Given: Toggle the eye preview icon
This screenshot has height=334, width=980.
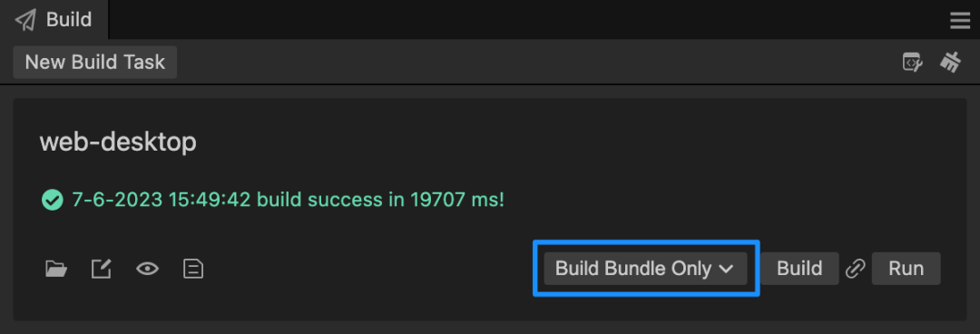Looking at the screenshot, I should (x=148, y=269).
